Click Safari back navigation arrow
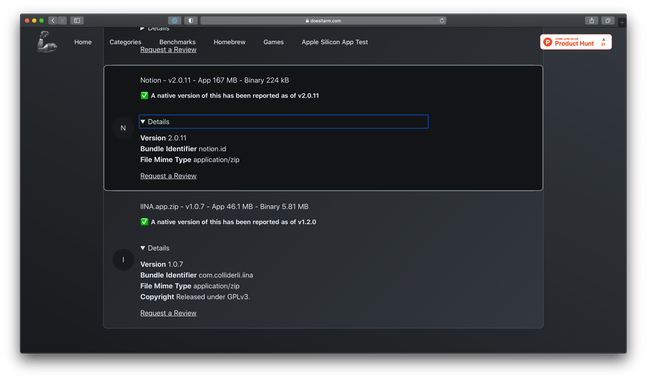 [x=53, y=20]
